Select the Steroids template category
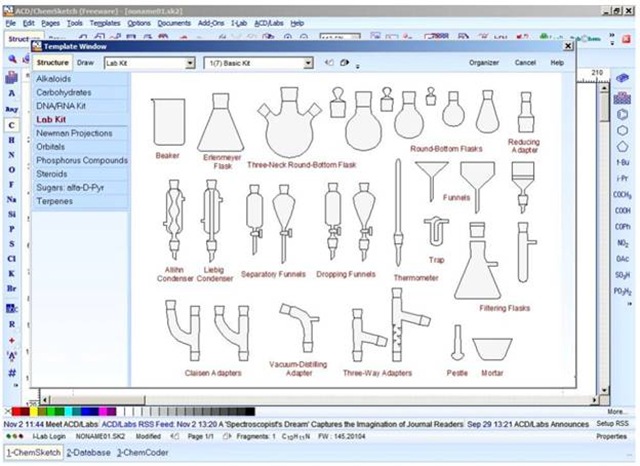 (81, 174)
